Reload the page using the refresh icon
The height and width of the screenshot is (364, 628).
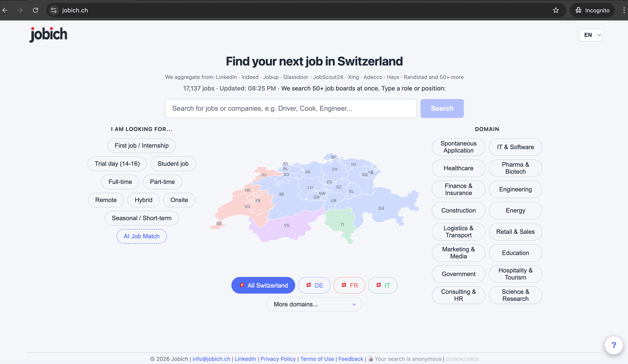35,10
